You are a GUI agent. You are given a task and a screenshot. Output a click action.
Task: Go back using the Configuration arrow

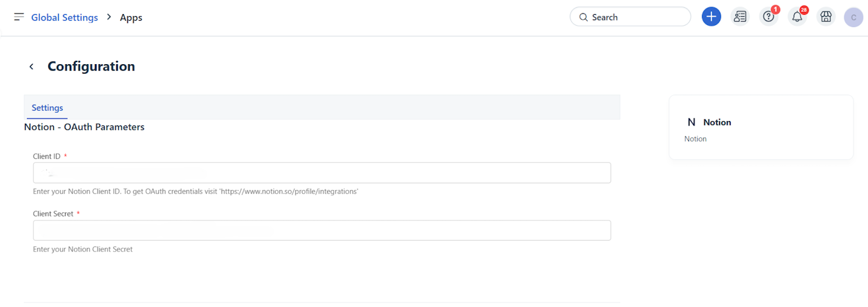[31, 66]
